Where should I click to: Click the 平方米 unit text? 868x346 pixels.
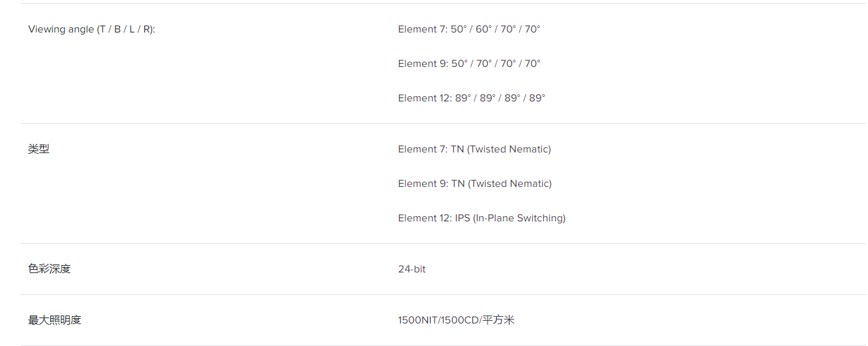pos(499,320)
